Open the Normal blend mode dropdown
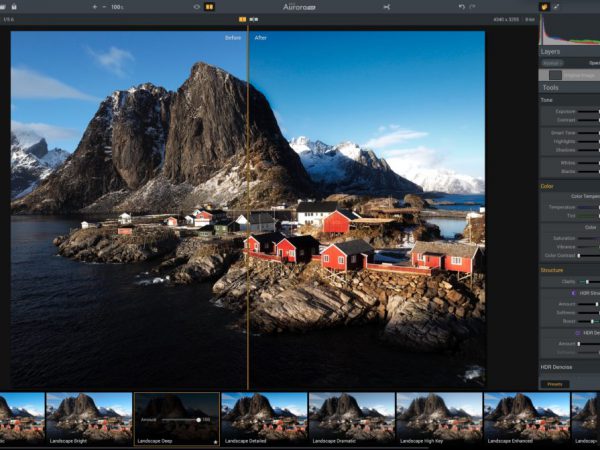The height and width of the screenshot is (450, 600). click(x=552, y=62)
